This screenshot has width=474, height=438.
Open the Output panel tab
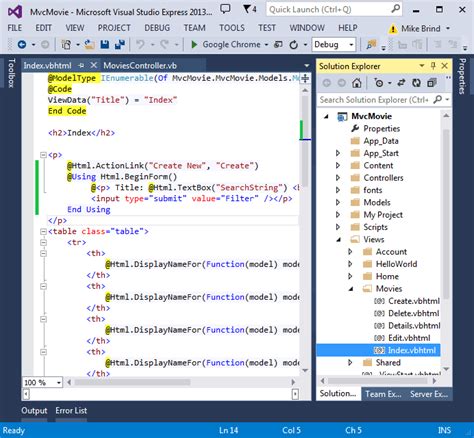(x=34, y=411)
